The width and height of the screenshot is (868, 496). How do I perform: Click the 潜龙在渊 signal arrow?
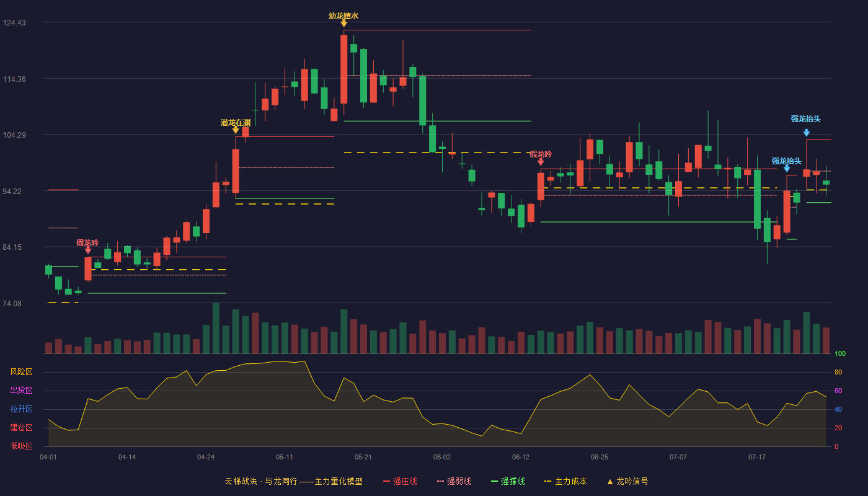pyautogui.click(x=236, y=130)
